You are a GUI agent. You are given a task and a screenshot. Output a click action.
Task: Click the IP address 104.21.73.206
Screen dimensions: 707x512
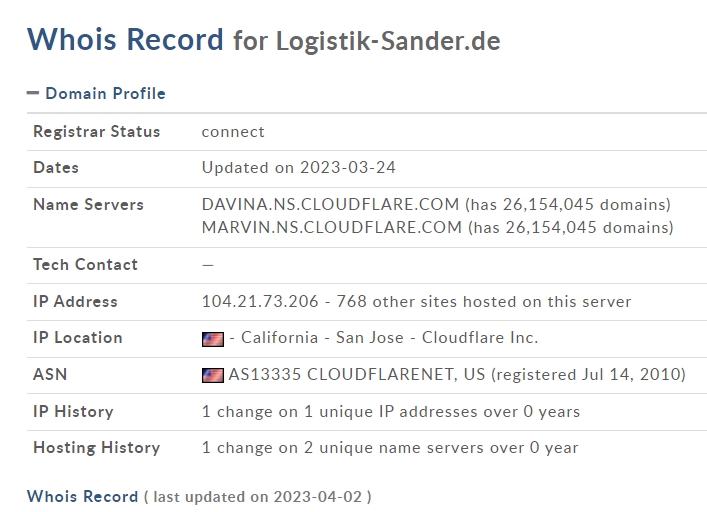260,302
